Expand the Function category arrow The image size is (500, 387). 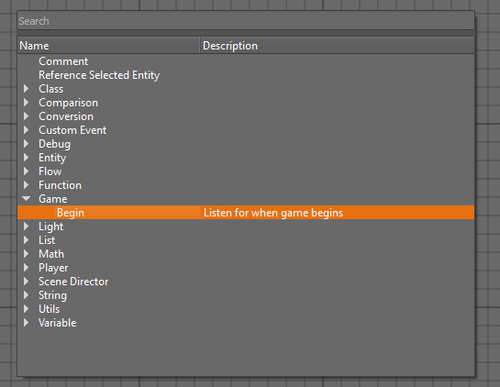(x=26, y=185)
